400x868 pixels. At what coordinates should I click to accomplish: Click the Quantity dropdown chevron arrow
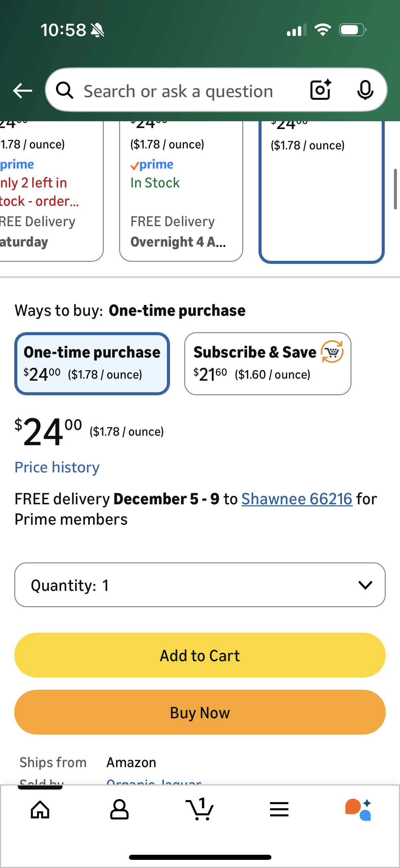point(365,585)
